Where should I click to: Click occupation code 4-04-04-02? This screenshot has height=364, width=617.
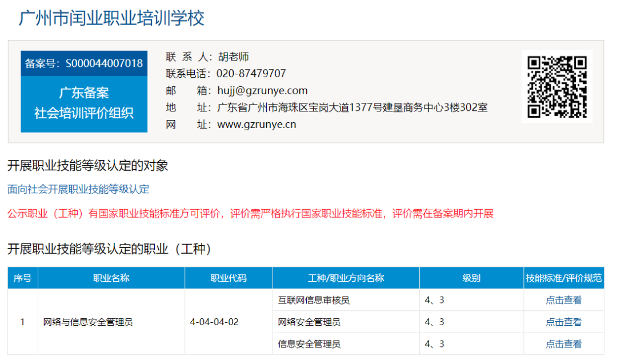pyautogui.click(x=214, y=322)
